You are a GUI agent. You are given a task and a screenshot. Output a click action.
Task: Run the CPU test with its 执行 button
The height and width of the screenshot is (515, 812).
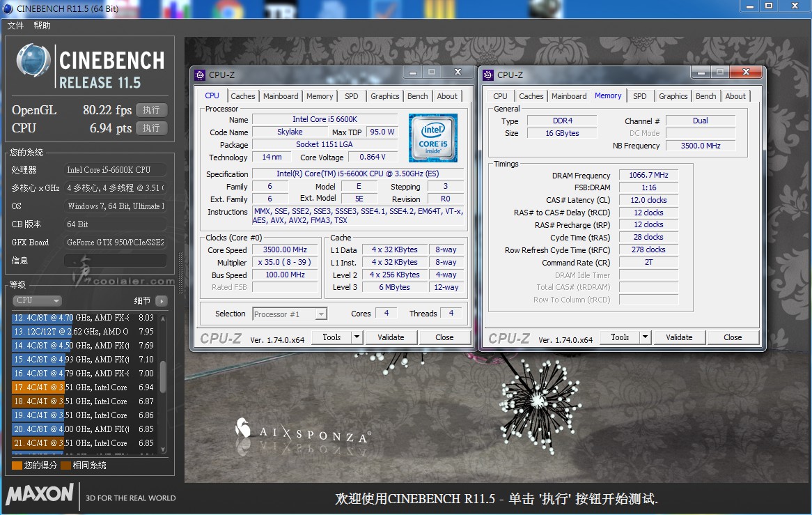point(152,128)
